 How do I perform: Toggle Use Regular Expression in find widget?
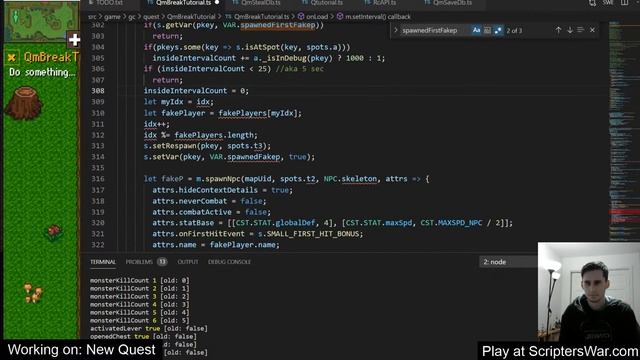(x=498, y=30)
